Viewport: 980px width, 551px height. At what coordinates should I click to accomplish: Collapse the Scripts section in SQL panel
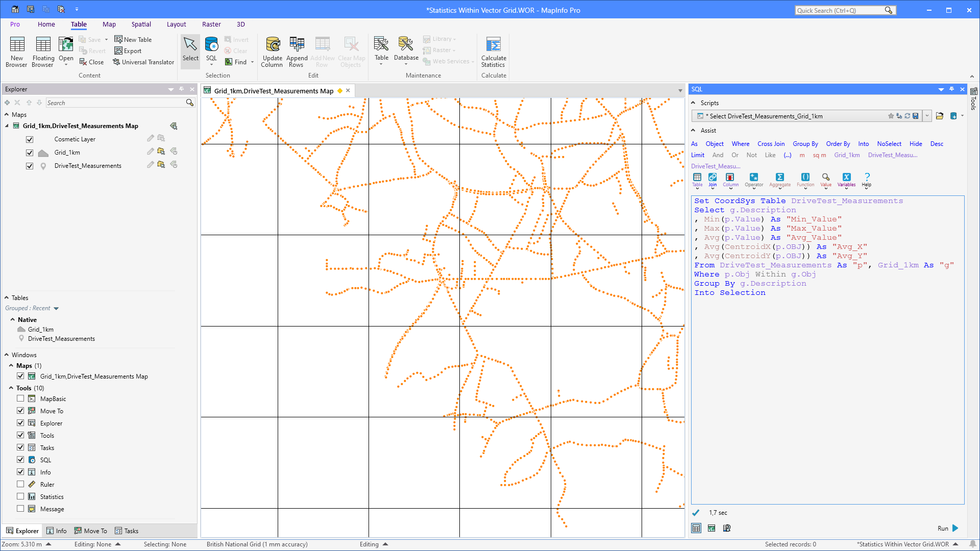point(693,103)
